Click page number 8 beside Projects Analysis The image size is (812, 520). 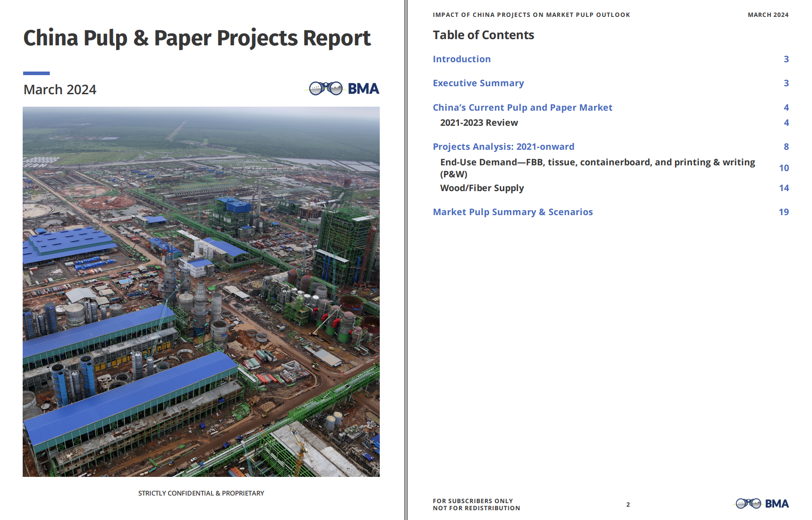(x=786, y=147)
